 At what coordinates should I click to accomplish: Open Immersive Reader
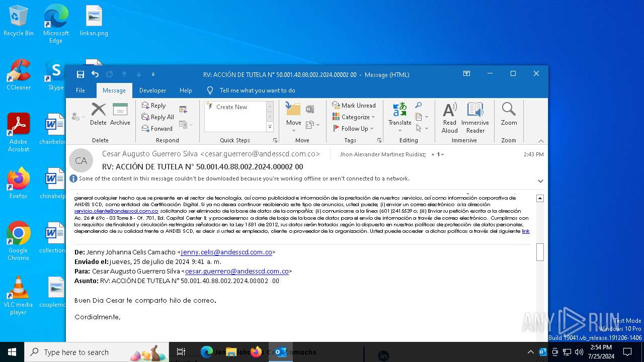coord(475,118)
